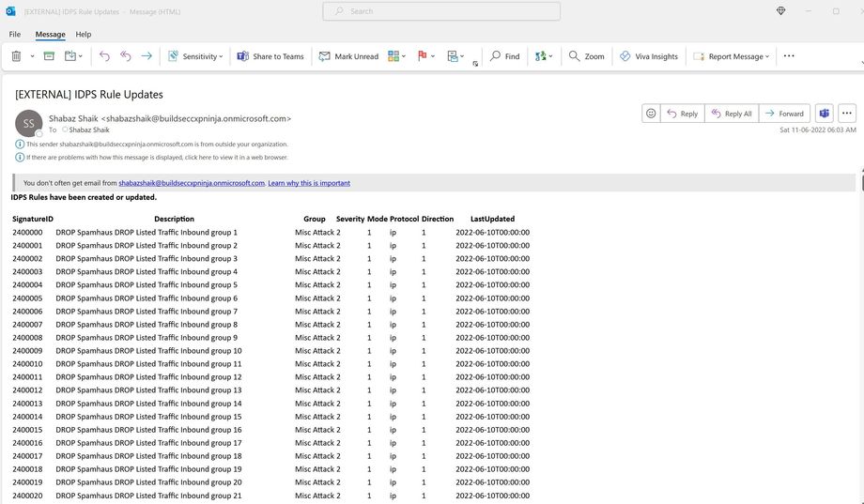Click the Inbound group 13 description
This screenshot has height=504, width=864.
(148, 390)
